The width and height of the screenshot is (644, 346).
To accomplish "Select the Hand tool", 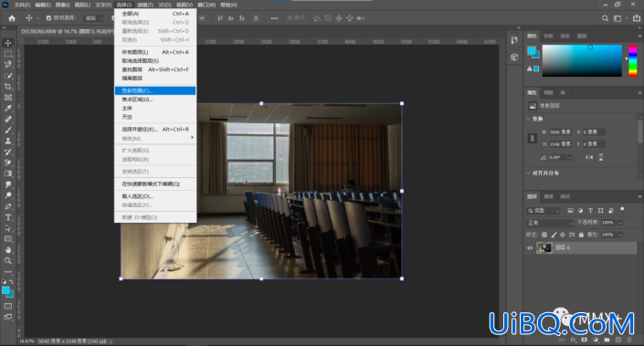I will (8, 249).
